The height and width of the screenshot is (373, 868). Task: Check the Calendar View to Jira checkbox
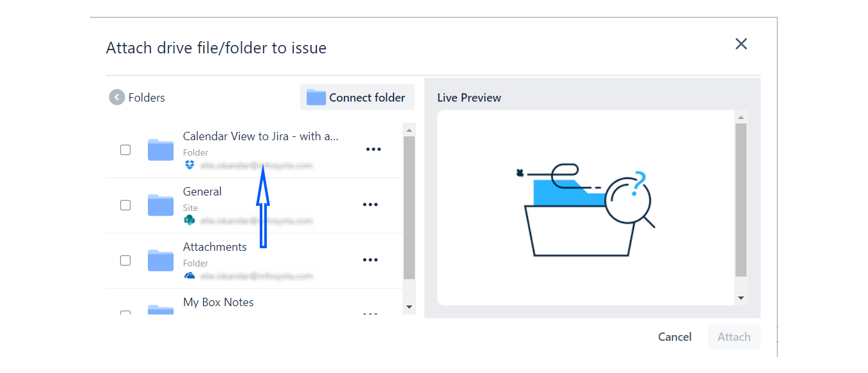pyautogui.click(x=125, y=150)
